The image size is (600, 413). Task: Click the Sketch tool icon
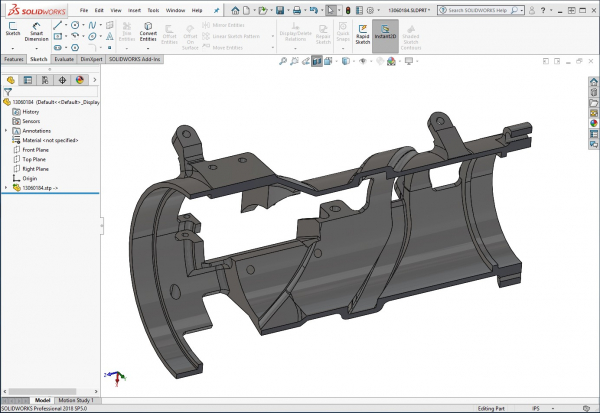pyautogui.click(x=14, y=27)
